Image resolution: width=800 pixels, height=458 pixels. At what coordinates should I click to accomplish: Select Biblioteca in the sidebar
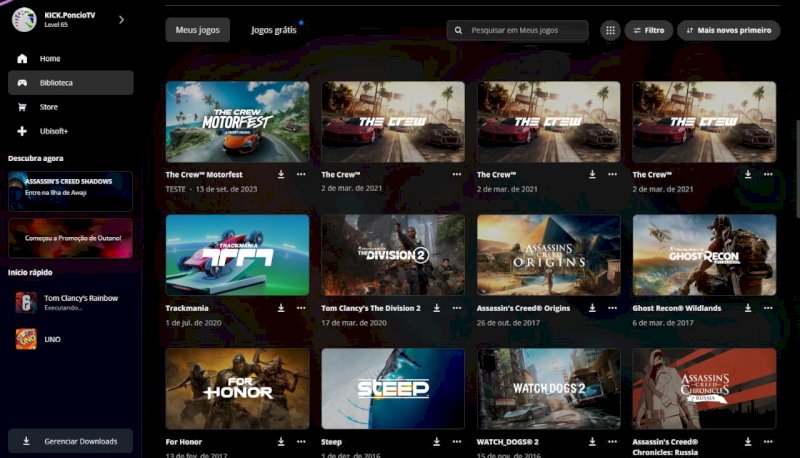70,83
